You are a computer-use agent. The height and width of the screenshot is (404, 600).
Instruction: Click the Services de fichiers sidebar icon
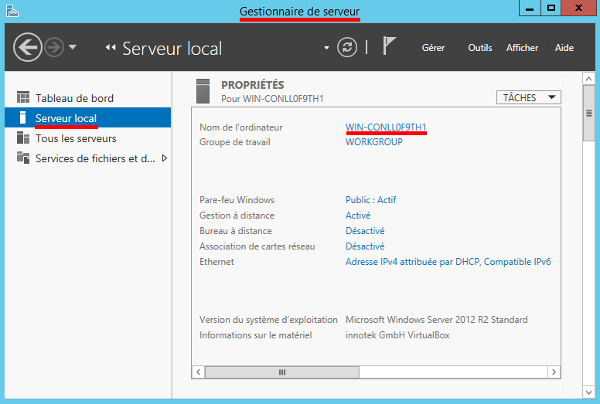tap(24, 158)
